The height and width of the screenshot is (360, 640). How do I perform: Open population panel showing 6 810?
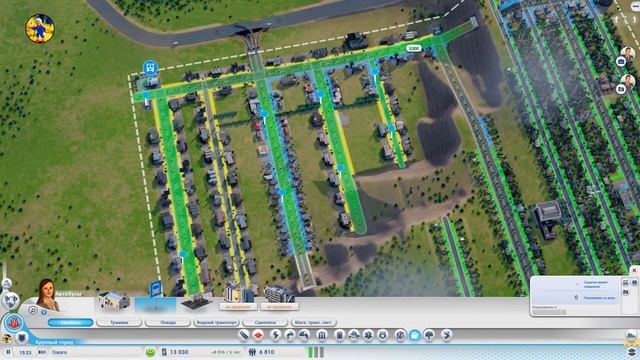[x=262, y=352]
